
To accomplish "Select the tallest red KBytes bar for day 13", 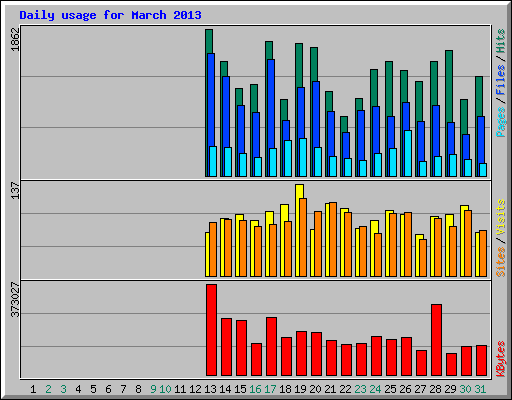I will pos(211,330).
